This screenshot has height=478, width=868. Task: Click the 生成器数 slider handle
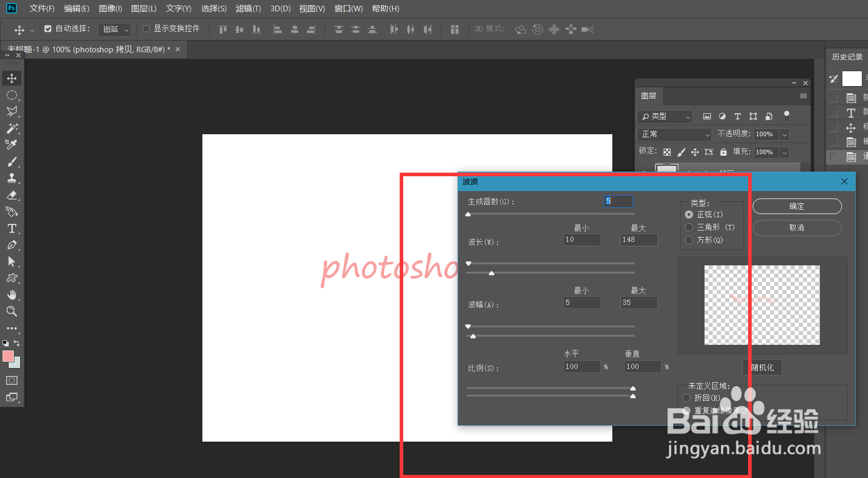tap(468, 214)
